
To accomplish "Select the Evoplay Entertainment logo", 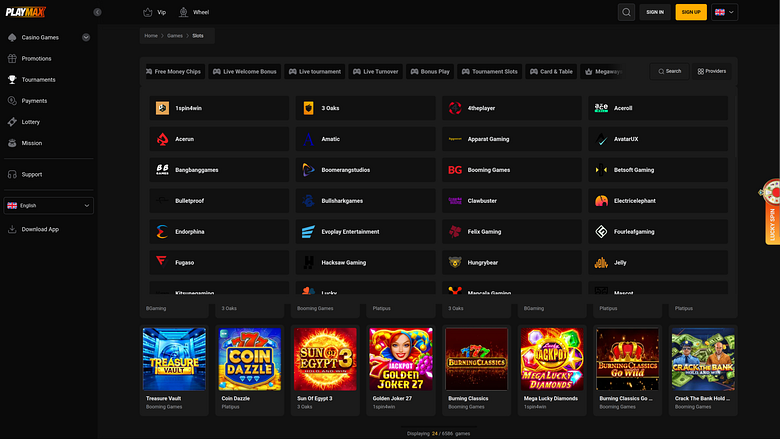I will coord(308,232).
